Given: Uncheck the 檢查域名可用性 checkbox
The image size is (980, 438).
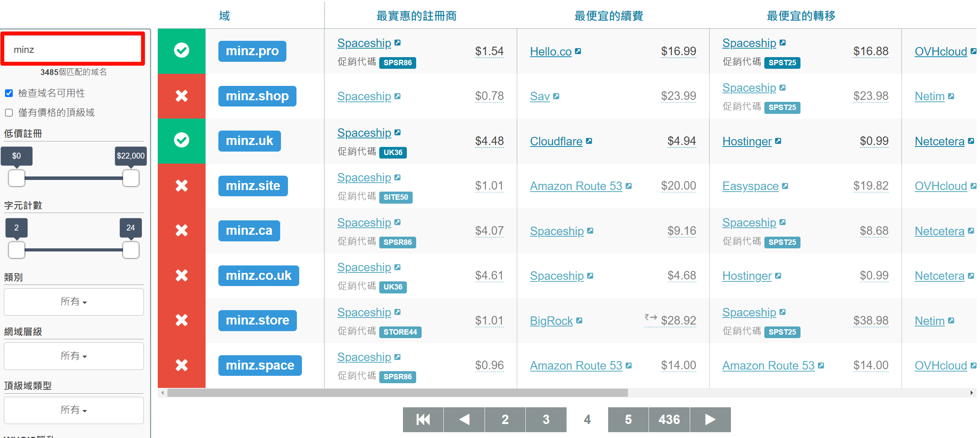Looking at the screenshot, I should (x=9, y=93).
